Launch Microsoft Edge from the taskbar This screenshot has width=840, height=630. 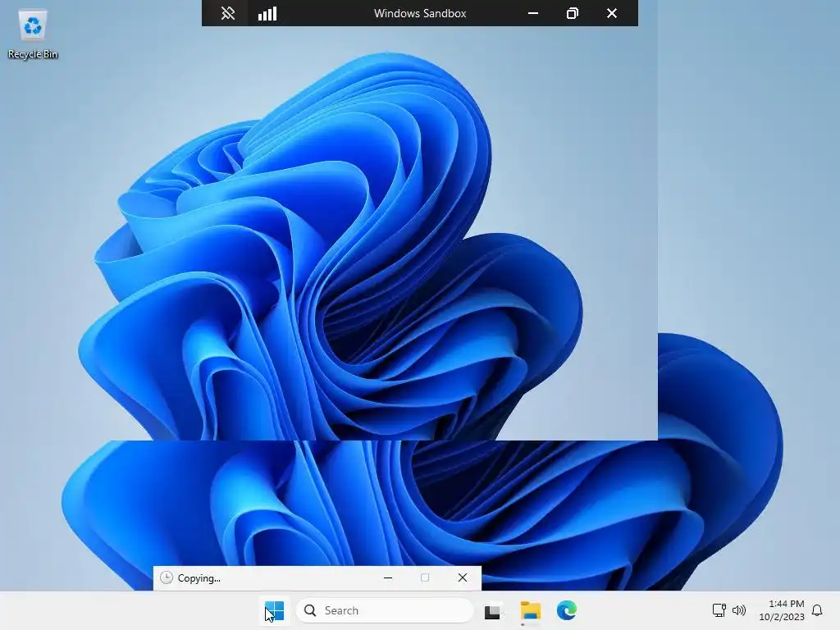click(x=567, y=610)
